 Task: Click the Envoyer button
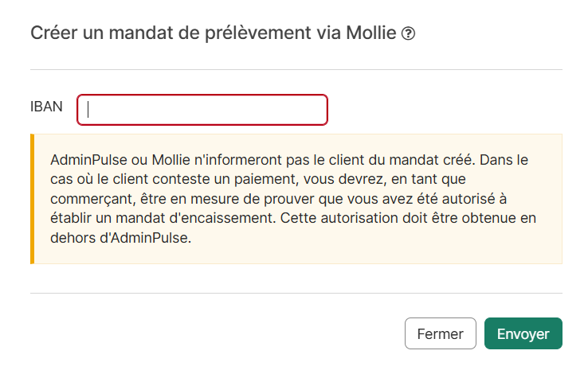tap(523, 333)
